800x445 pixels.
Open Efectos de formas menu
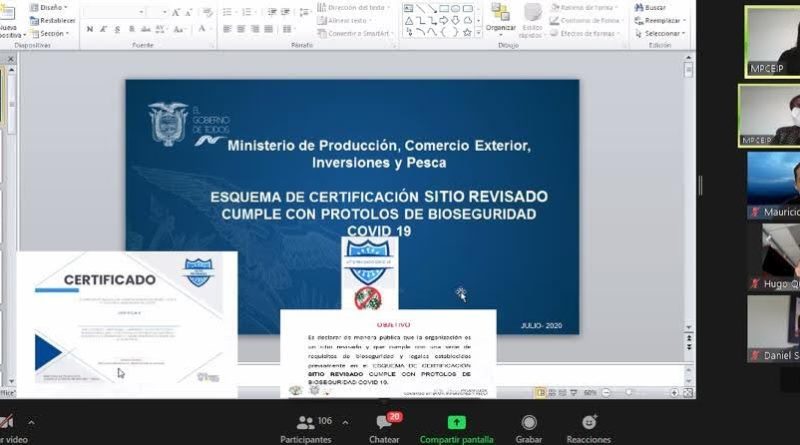[x=585, y=33]
